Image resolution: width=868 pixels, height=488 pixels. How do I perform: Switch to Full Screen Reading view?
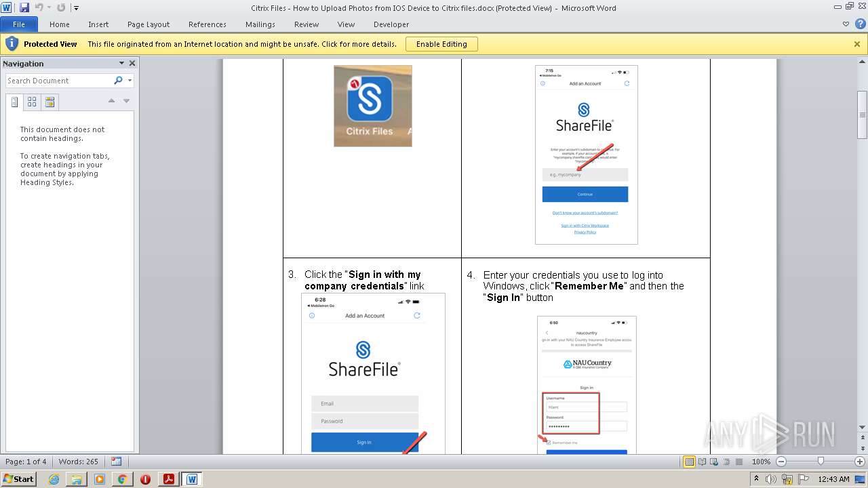702,462
